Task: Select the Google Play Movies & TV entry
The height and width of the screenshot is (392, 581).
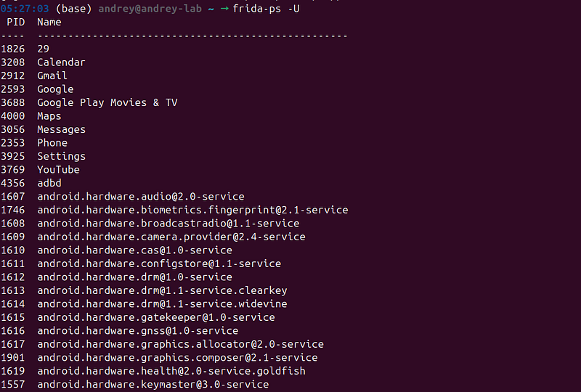Action: (89, 102)
